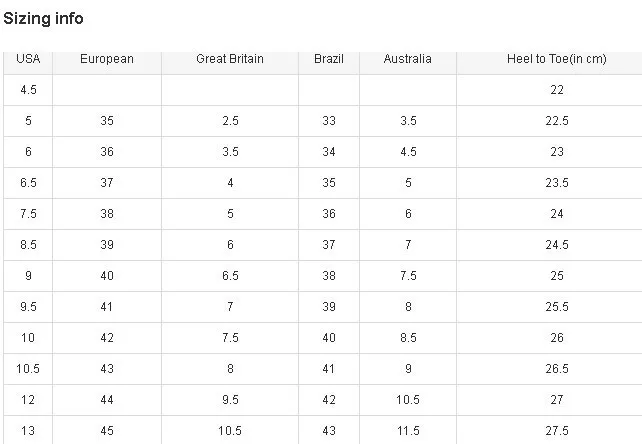Click the Australia column header
The height and width of the screenshot is (444, 642).
(408, 59)
